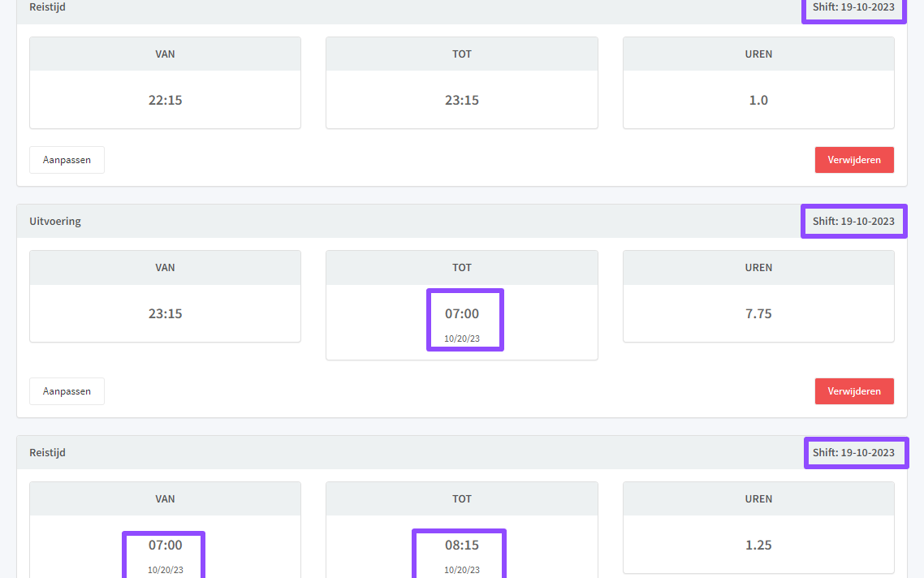This screenshot has height=578, width=924.
Task: Click the 23:15 VAN time in Uitvoering
Action: 165,313
